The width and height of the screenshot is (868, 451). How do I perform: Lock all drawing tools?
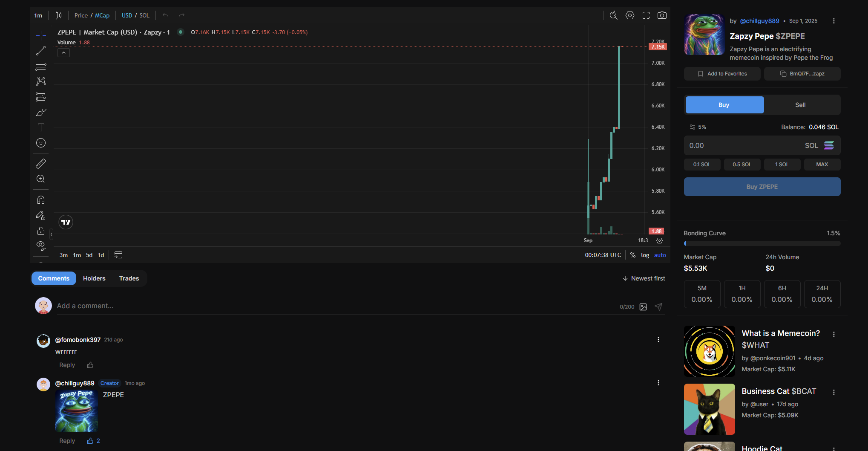40,231
